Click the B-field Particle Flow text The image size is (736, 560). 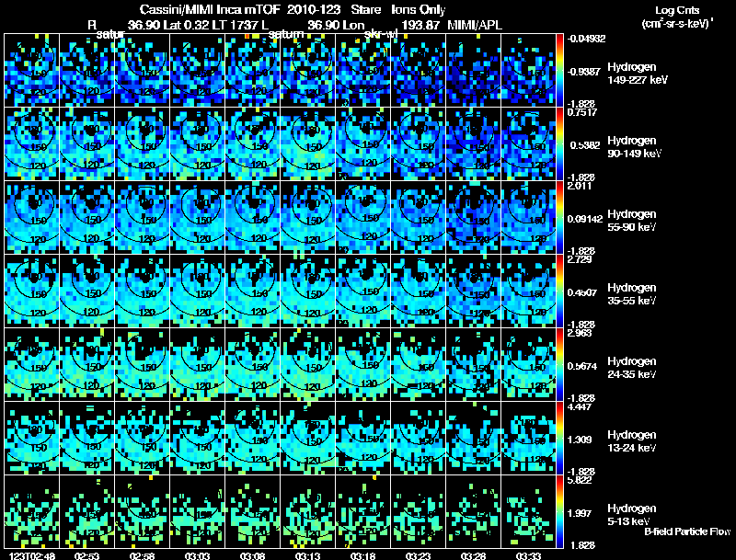coord(687,531)
